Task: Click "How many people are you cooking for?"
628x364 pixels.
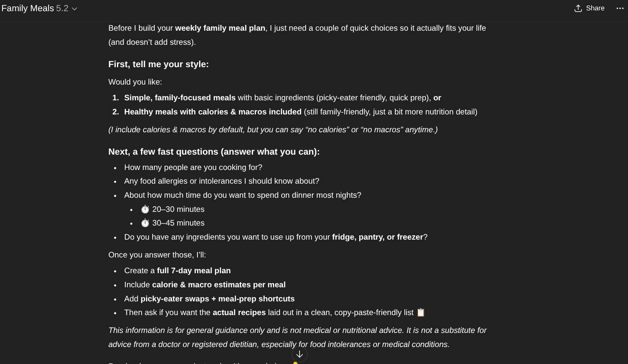Action: [193, 167]
